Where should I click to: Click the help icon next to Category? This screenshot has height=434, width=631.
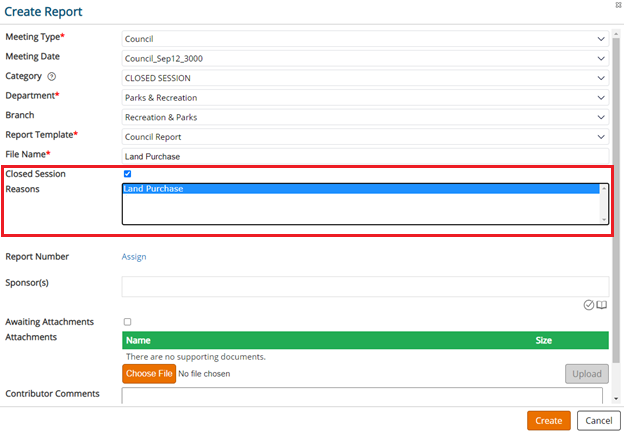tap(52, 76)
